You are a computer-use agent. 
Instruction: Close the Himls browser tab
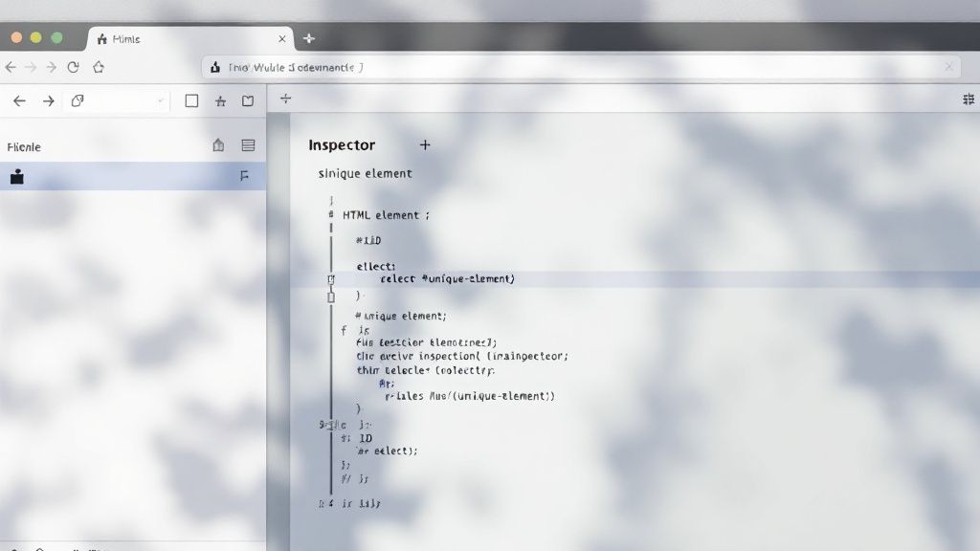282,38
